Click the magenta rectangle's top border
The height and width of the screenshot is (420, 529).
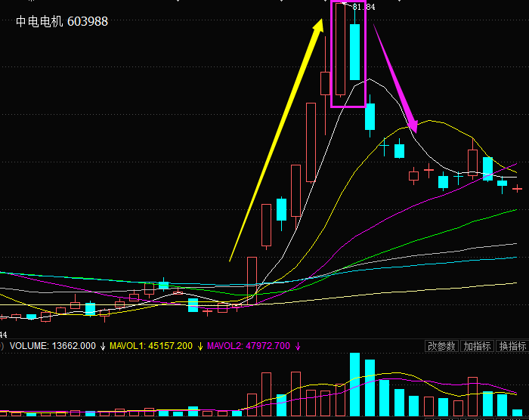point(348,2)
